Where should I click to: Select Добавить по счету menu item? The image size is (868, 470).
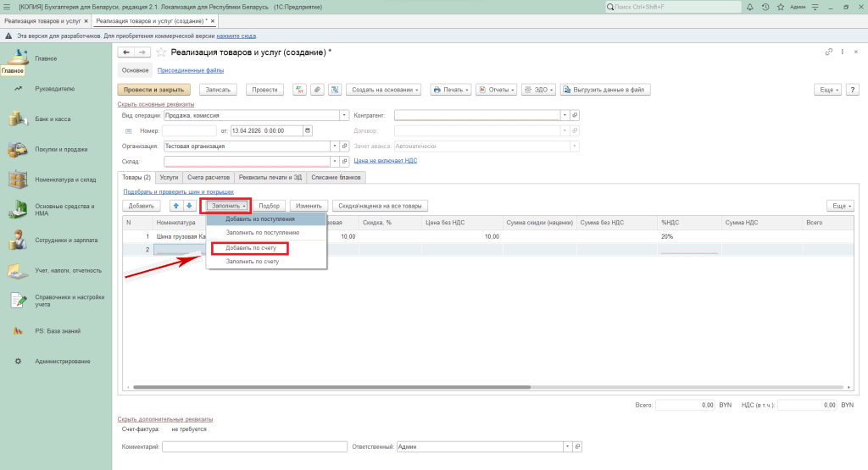point(252,248)
